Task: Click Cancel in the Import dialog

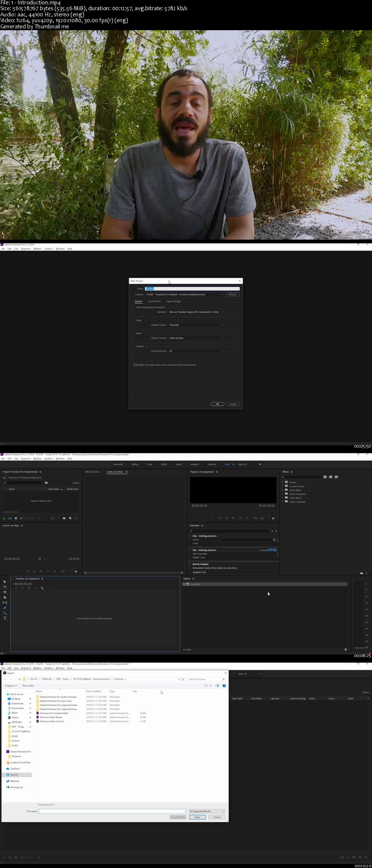Action: pos(217,817)
